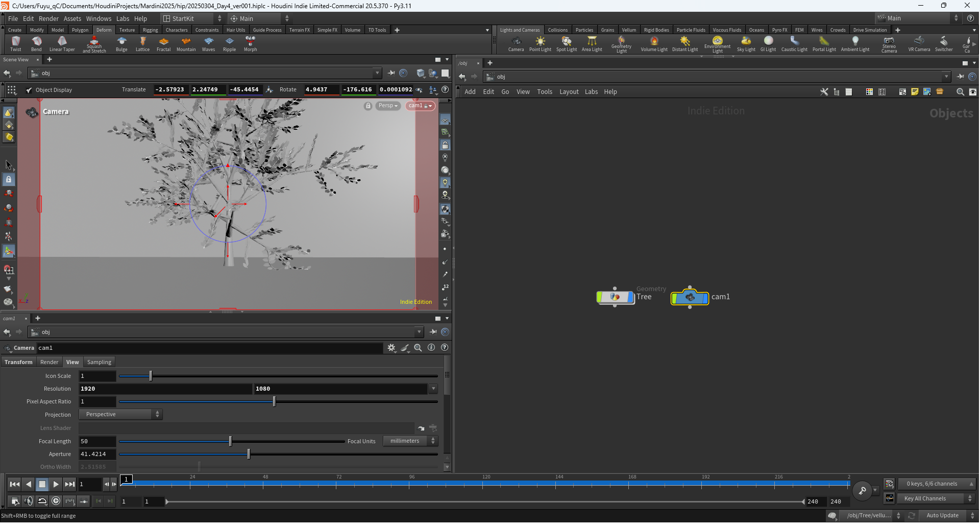Screen dimensions: 980x527
Task: Create a Camera from the shelf
Action: coord(516,44)
